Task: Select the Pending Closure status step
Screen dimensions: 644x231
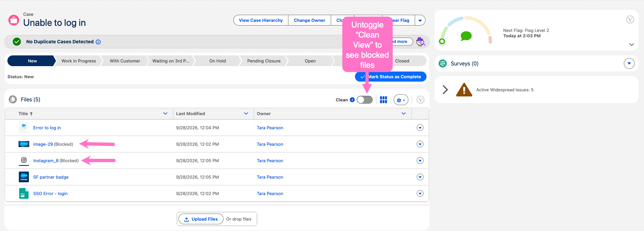Action: point(264,61)
